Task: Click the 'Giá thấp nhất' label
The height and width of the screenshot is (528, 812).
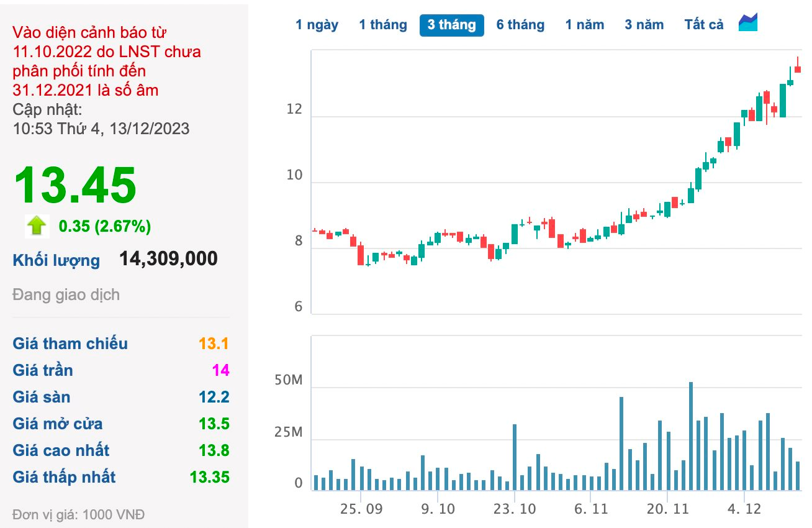Action: [64, 477]
